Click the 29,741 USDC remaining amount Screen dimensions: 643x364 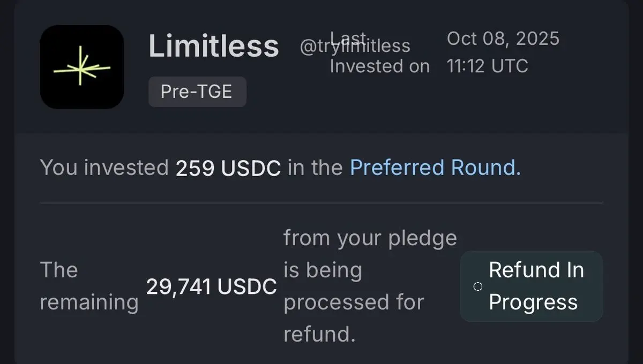pos(211,287)
